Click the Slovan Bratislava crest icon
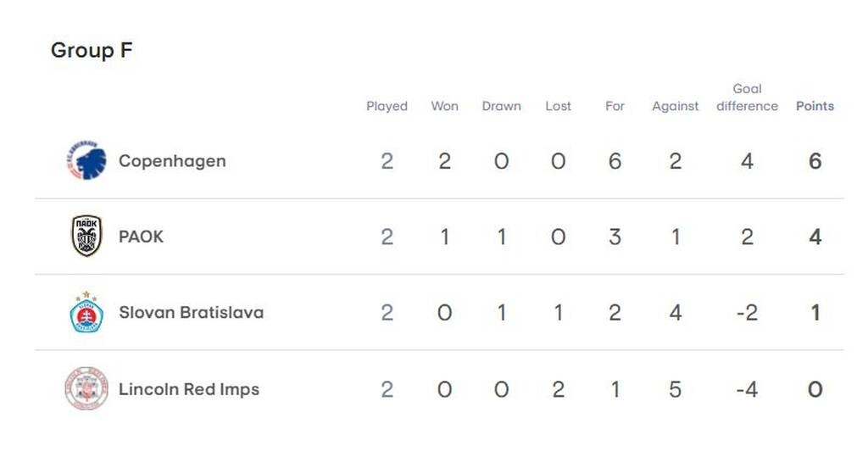 click(86, 312)
